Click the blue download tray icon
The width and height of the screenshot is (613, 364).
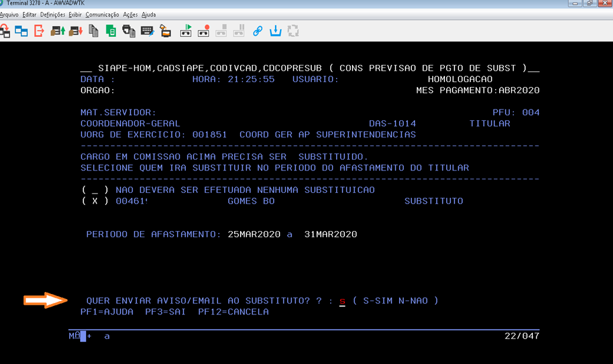[x=276, y=31]
